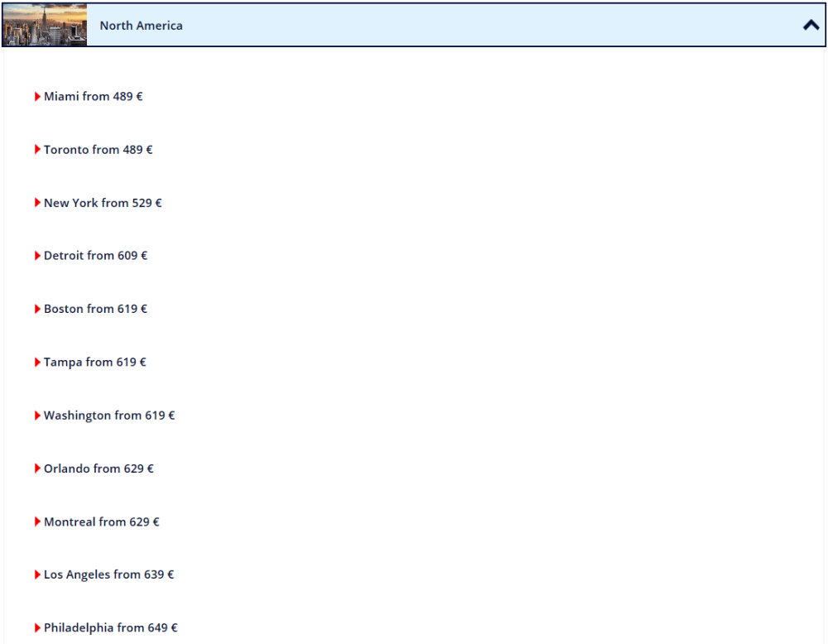The image size is (828, 644).
Task: Click red arrow icon beside Washington
Action: (x=37, y=416)
